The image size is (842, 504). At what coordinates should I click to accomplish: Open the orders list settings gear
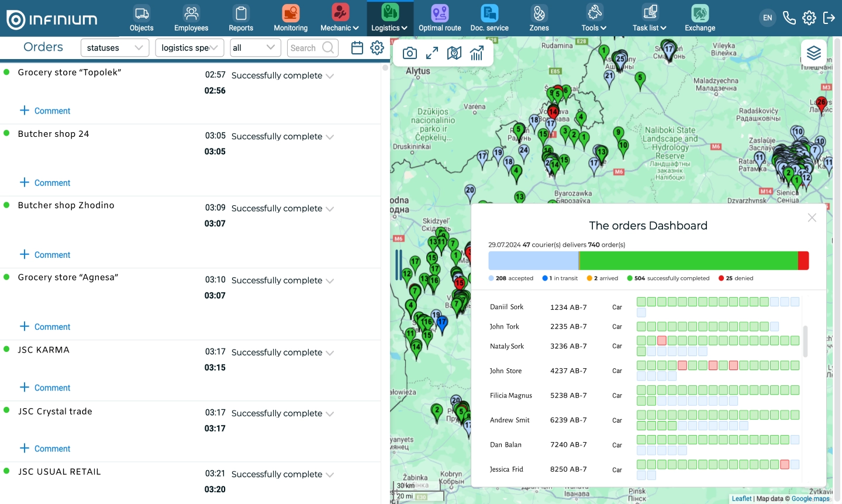tap(377, 48)
